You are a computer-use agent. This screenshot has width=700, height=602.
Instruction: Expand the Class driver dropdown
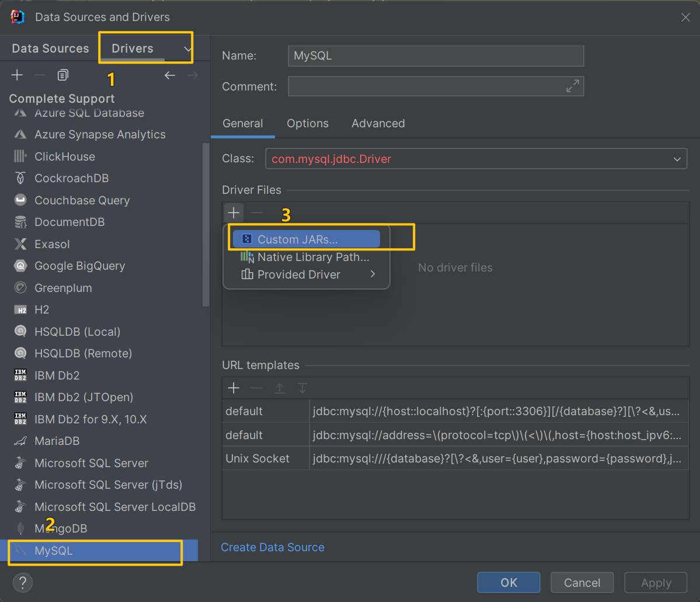(677, 158)
